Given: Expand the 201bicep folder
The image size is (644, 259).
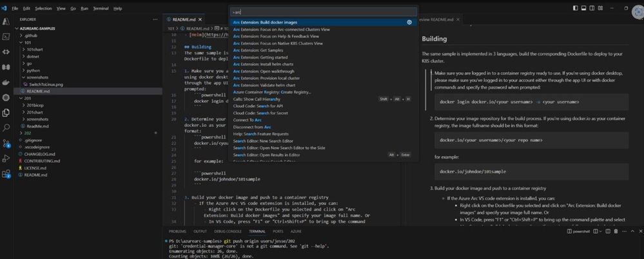Looking at the screenshot, I should pos(36,106).
